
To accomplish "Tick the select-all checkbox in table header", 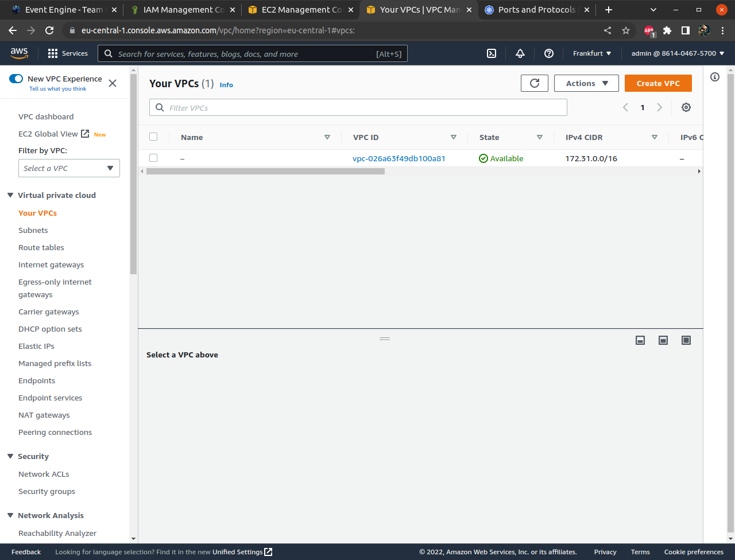I will 153,137.
